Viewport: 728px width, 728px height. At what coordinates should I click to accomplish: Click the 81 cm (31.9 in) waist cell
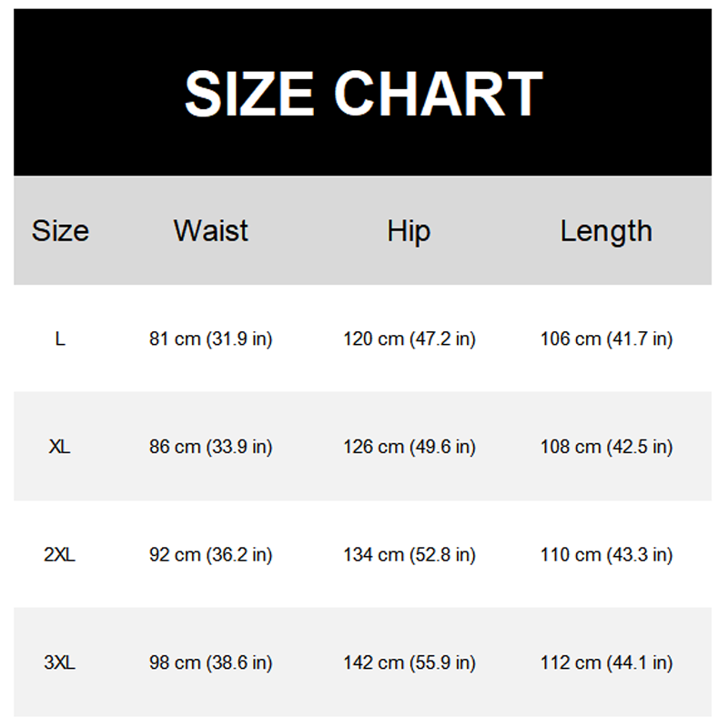(x=211, y=339)
